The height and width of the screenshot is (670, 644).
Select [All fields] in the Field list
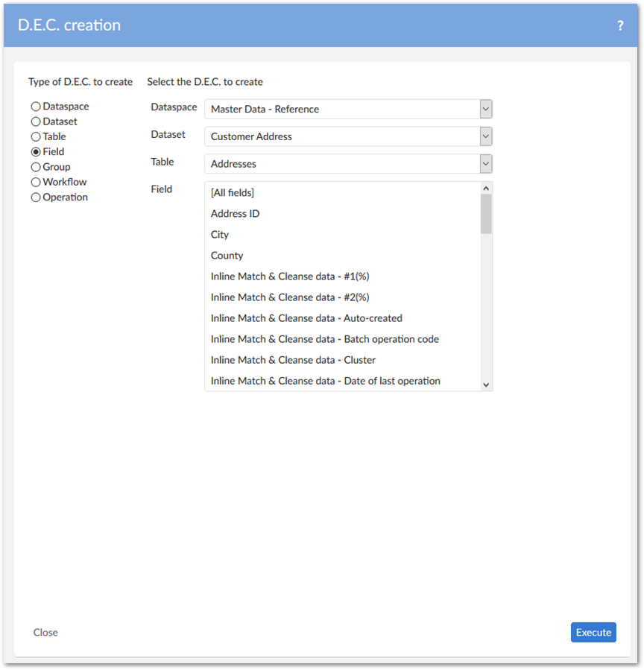233,193
